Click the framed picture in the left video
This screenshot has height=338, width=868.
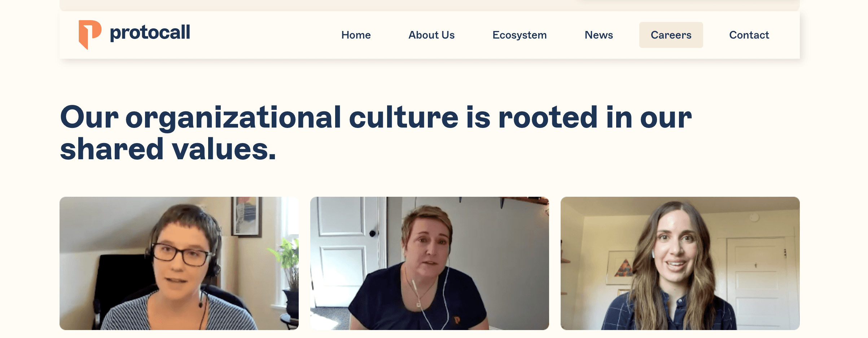click(247, 216)
